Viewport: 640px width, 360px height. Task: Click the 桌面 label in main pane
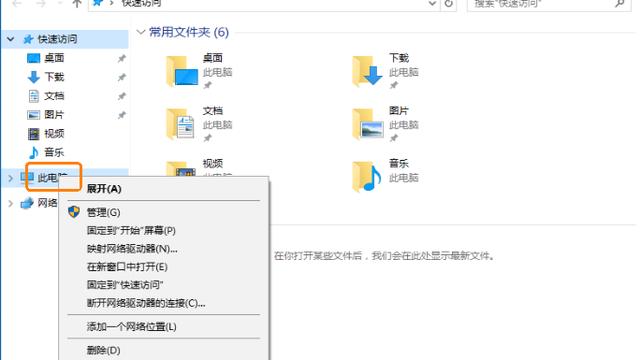213,58
